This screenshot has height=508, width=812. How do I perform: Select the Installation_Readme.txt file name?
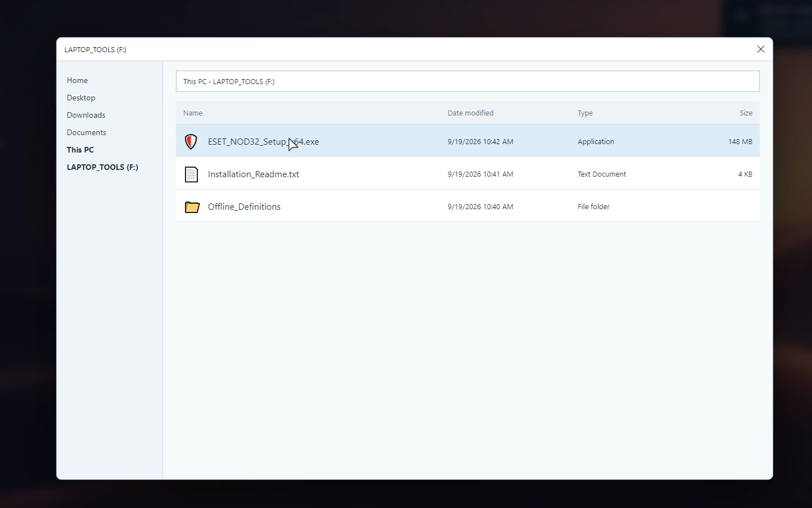coord(253,174)
